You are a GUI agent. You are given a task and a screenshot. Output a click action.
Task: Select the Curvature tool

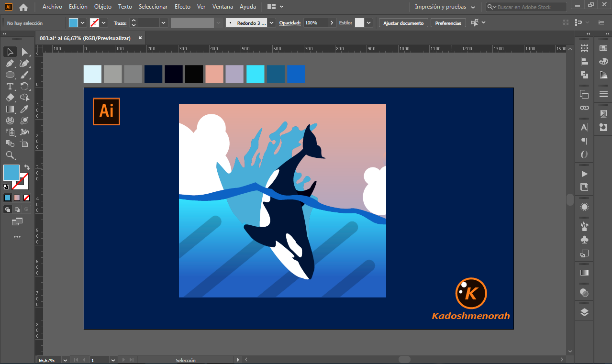[x=24, y=63]
